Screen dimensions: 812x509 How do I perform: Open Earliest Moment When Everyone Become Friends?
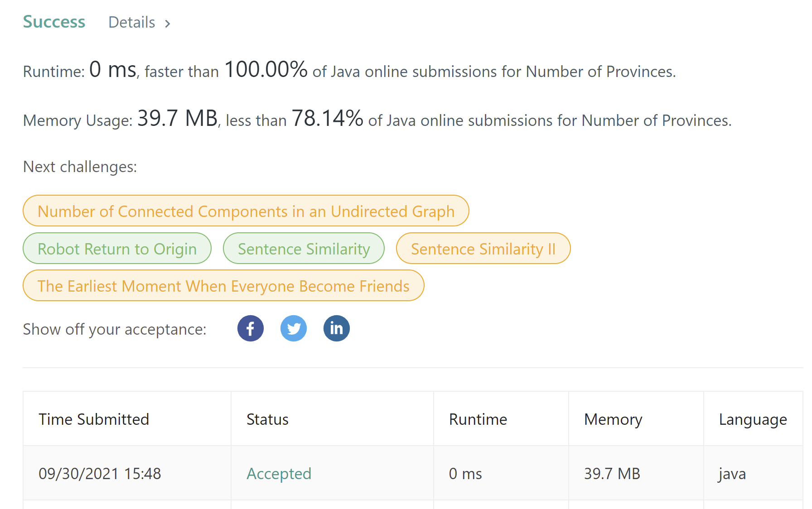(x=223, y=286)
